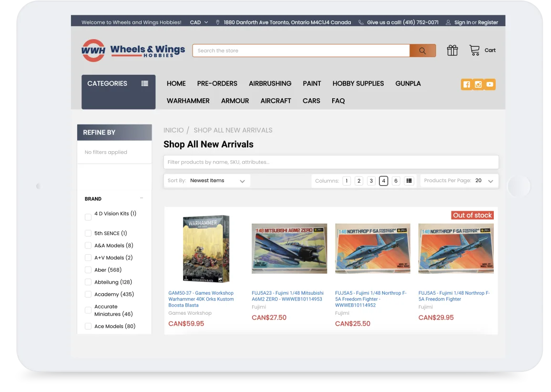The height and width of the screenshot is (392, 551).
Task: Set columns to 3
Action: (x=371, y=181)
